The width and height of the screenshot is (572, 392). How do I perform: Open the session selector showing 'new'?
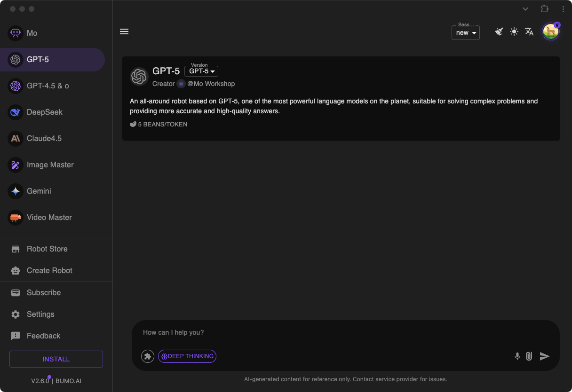coord(465,33)
